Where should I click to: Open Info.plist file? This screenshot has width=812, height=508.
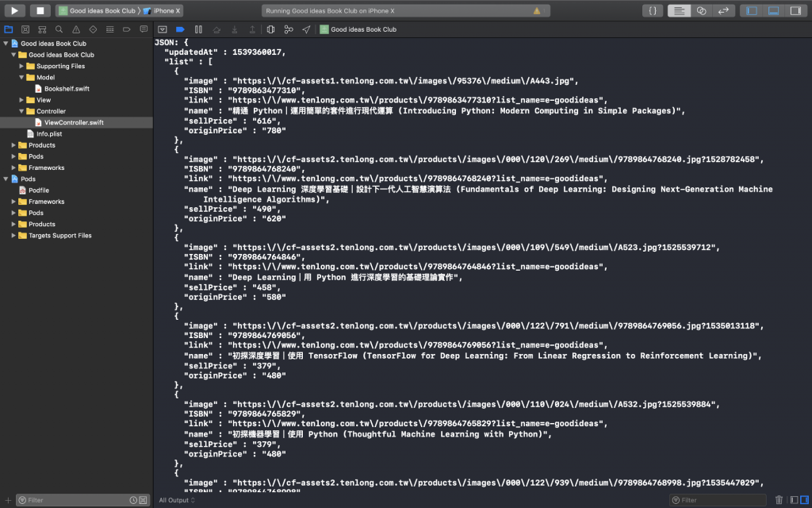point(49,133)
